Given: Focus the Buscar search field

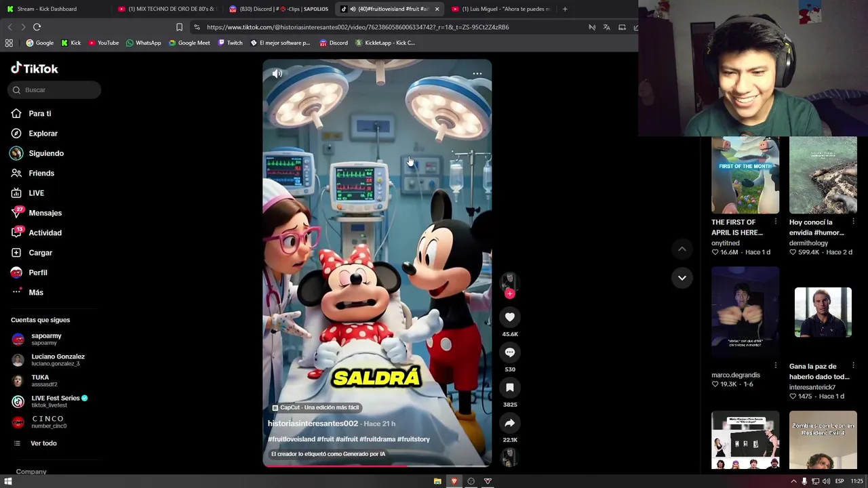Looking at the screenshot, I should [x=55, y=89].
